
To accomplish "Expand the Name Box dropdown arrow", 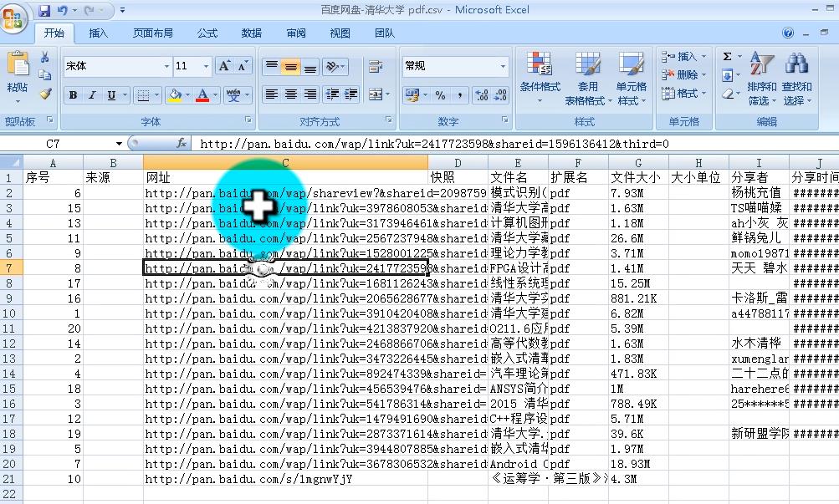I will (119, 143).
